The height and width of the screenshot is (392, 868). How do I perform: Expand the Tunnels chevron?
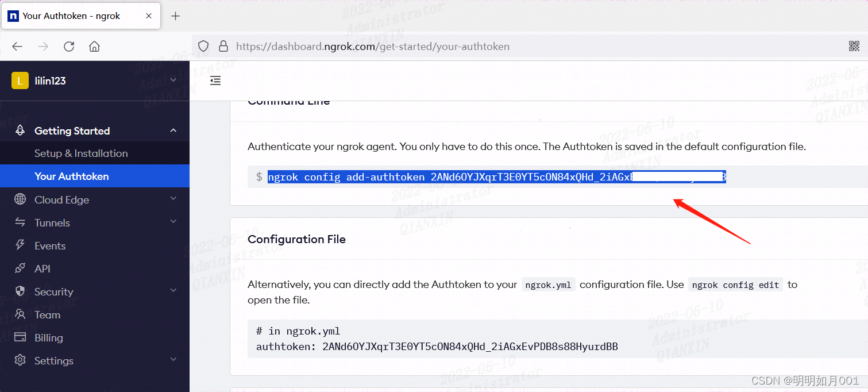click(173, 222)
